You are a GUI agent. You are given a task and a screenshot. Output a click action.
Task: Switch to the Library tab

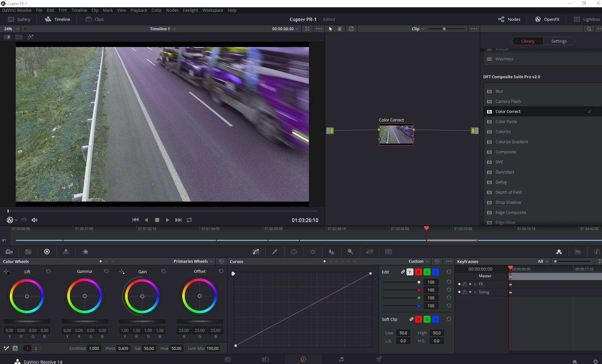[x=528, y=41]
